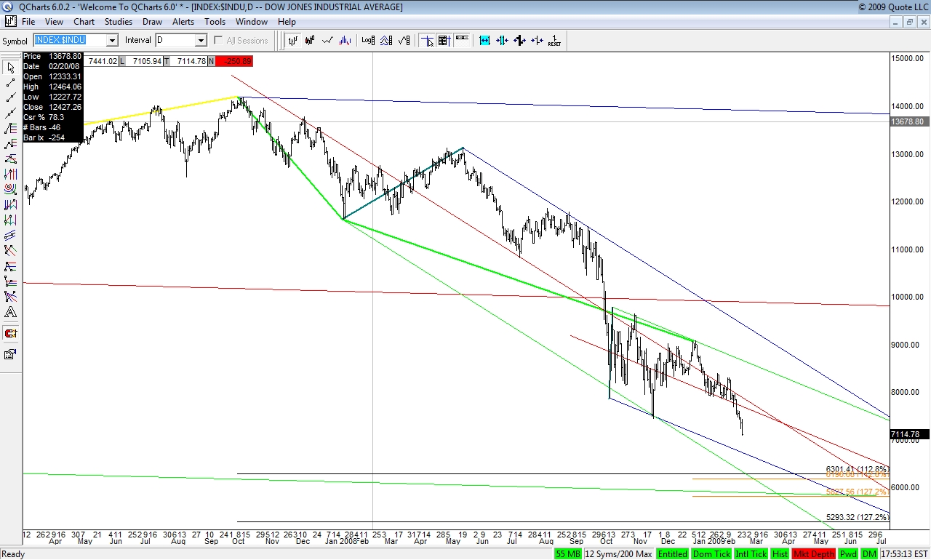
Task: Select the Fibonacci arcs drawing tool
Action: 11,189
